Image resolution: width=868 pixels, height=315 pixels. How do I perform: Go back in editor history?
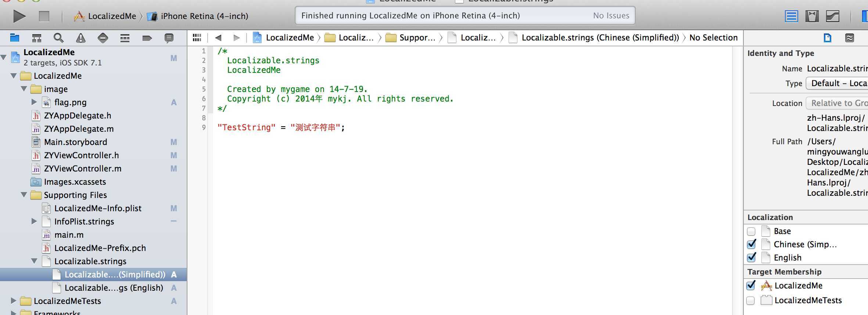pos(218,38)
